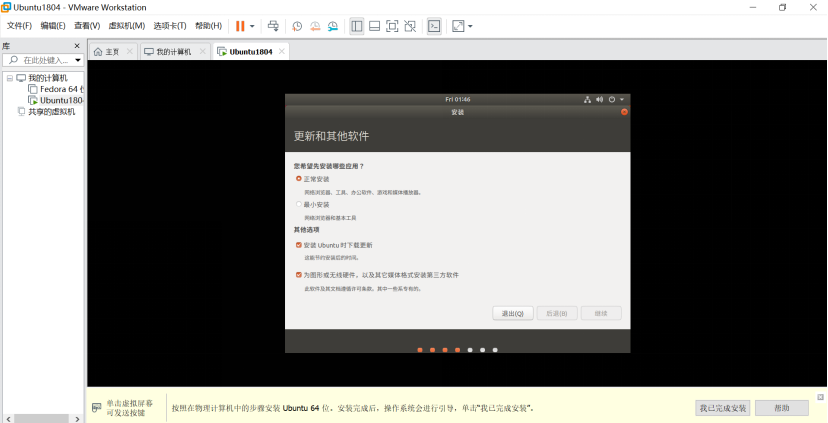The width and height of the screenshot is (828, 423).
Task: Click the keyboard hint icon in info bar
Action: [x=97, y=408]
